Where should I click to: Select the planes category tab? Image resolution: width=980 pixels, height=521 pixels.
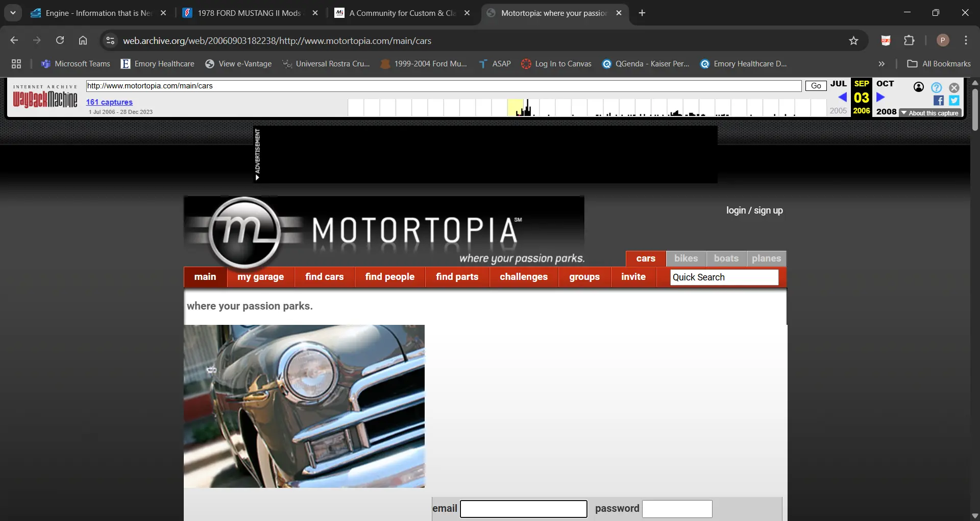tap(766, 258)
